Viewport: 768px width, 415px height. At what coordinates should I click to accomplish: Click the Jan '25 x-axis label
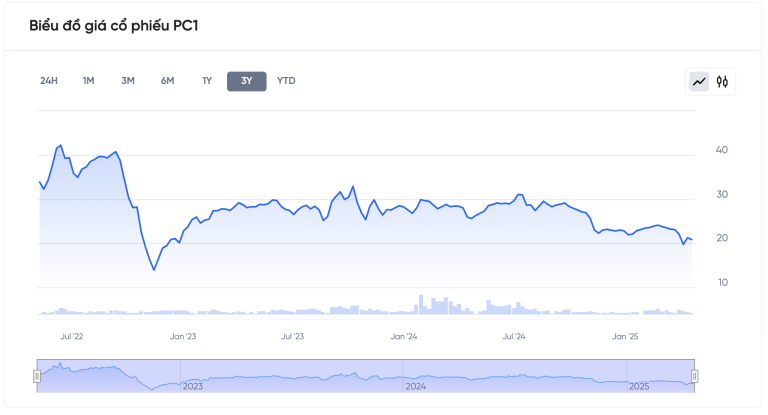click(625, 337)
